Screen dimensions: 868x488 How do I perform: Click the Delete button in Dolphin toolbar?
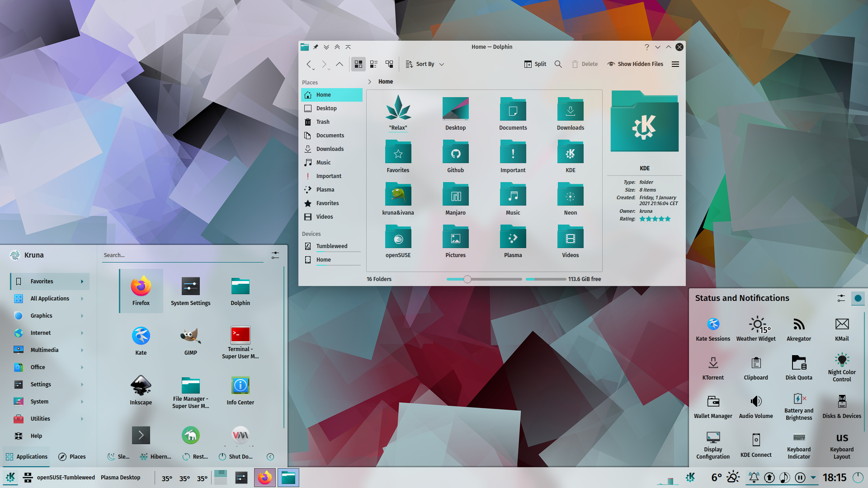click(585, 64)
